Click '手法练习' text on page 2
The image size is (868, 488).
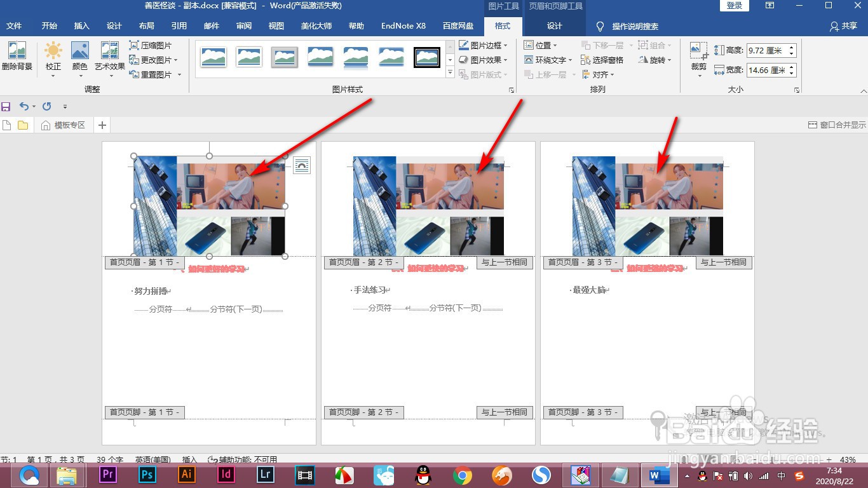(x=370, y=290)
